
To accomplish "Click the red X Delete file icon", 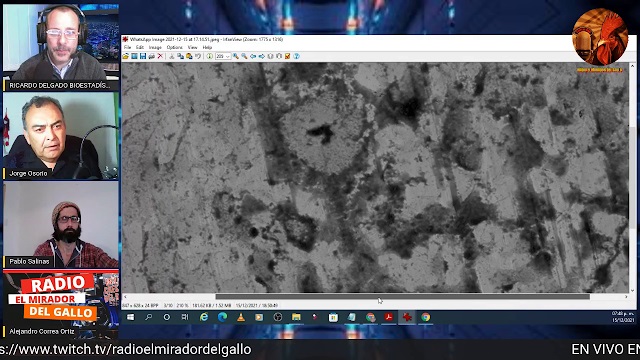I will tap(160, 56).
